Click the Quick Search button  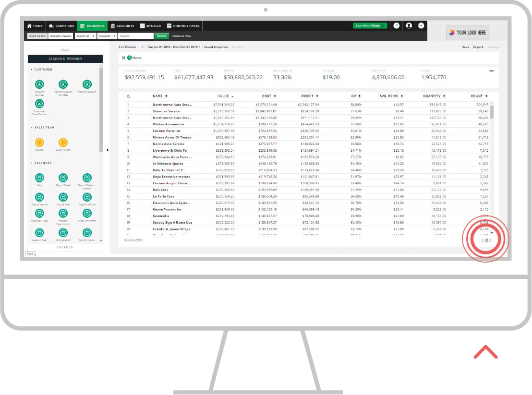tap(37, 36)
